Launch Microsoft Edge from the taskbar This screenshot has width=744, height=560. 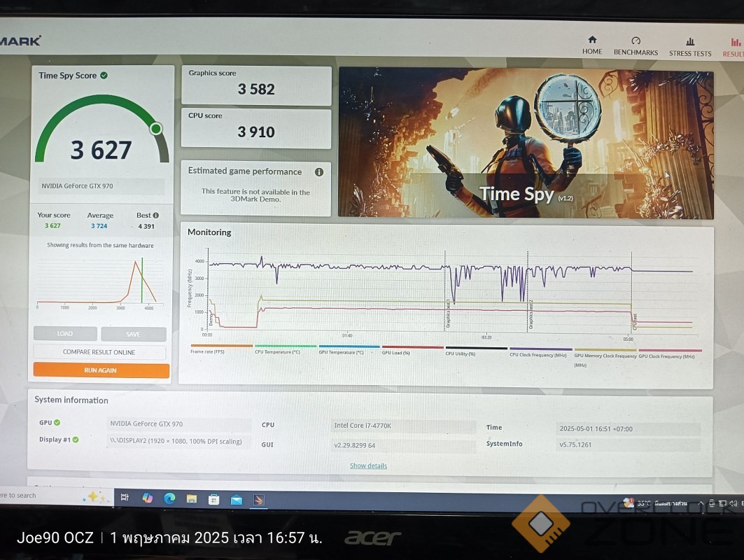(x=169, y=498)
